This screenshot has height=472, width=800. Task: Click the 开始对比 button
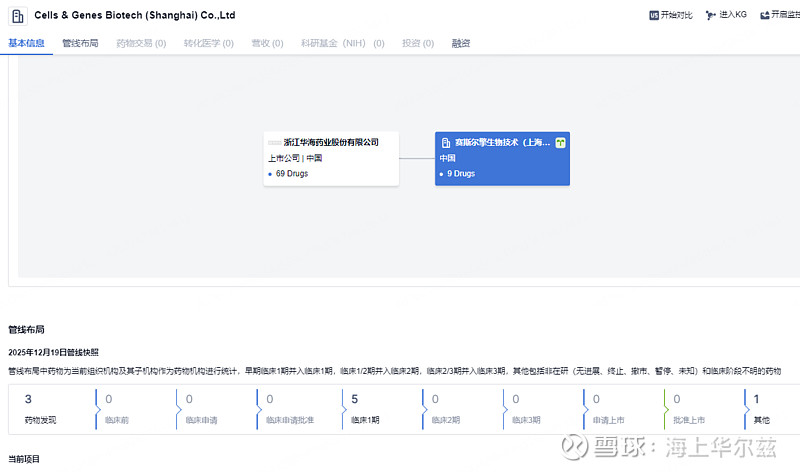coord(671,15)
